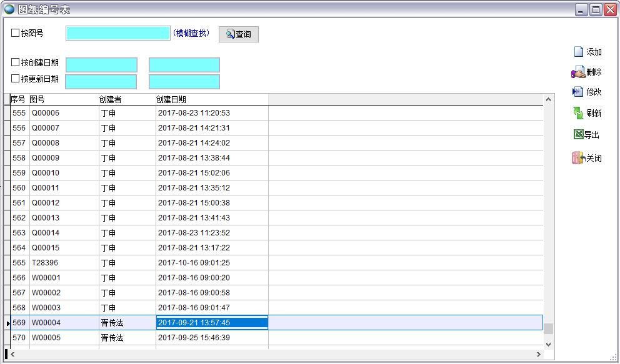Click the 导出 (Export) Excel icon
This screenshot has height=364, width=620.
click(x=578, y=135)
